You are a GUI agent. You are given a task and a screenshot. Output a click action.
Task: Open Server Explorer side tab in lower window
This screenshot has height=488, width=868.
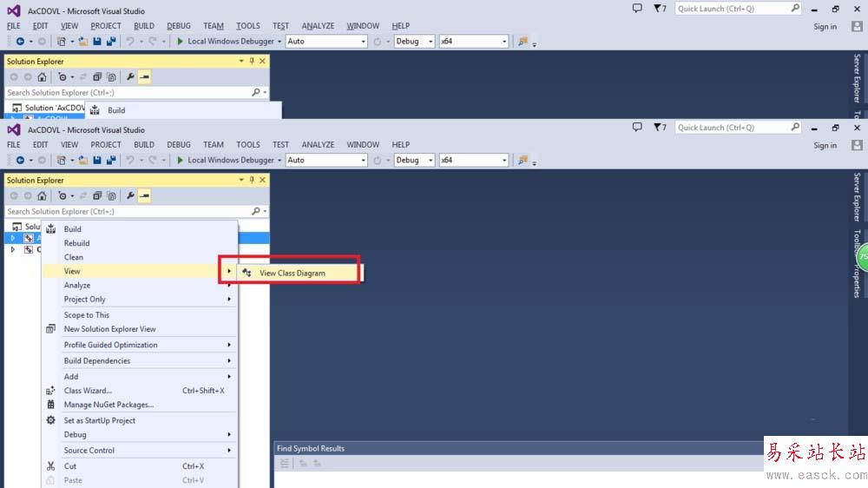(857, 197)
